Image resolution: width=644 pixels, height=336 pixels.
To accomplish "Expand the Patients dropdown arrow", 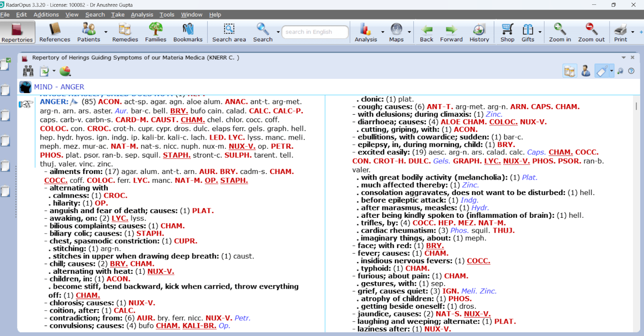I will point(106,32).
